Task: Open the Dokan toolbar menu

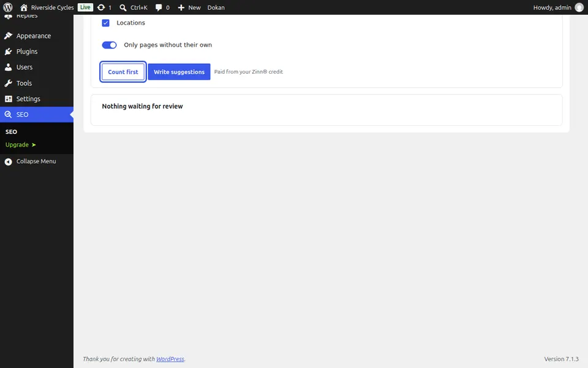Action: (x=216, y=7)
